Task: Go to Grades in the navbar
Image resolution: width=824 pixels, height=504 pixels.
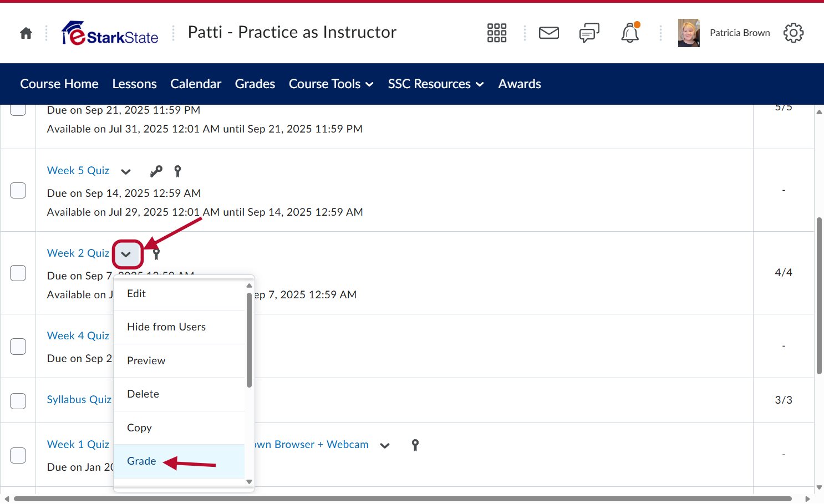Action: (255, 84)
